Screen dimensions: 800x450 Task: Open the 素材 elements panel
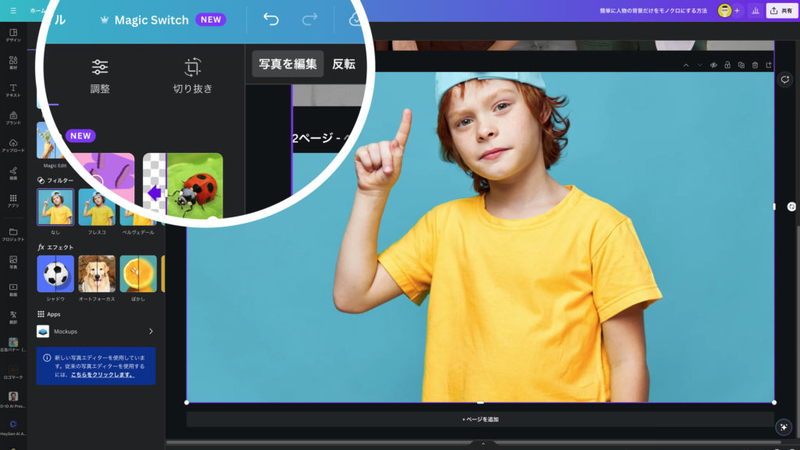click(x=13, y=63)
